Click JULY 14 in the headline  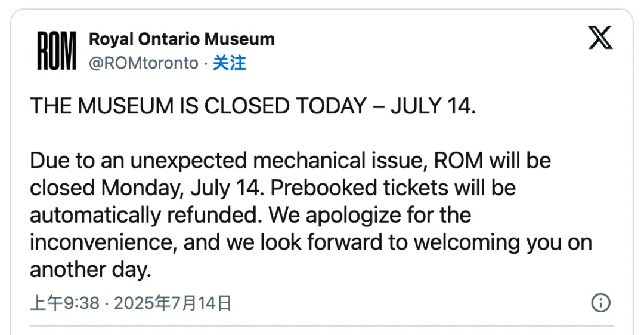pyautogui.click(x=433, y=106)
